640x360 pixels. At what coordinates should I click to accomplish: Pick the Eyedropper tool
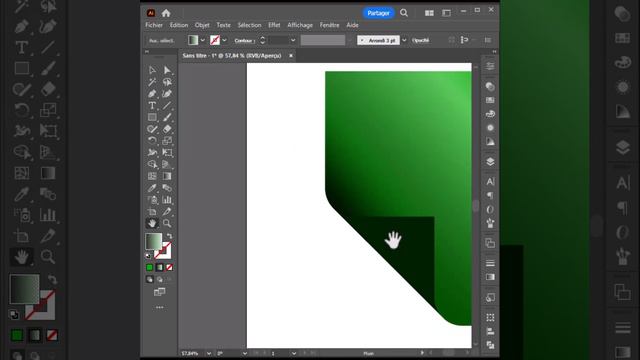(152, 188)
